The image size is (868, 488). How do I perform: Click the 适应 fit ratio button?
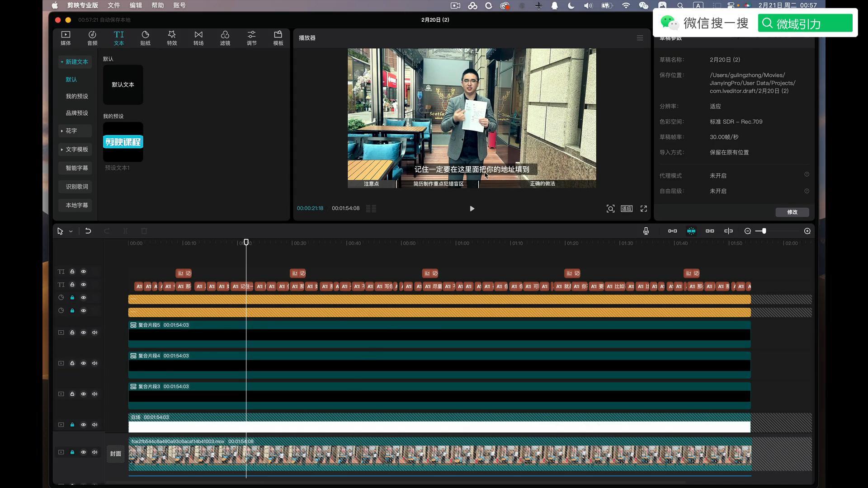[x=627, y=209]
